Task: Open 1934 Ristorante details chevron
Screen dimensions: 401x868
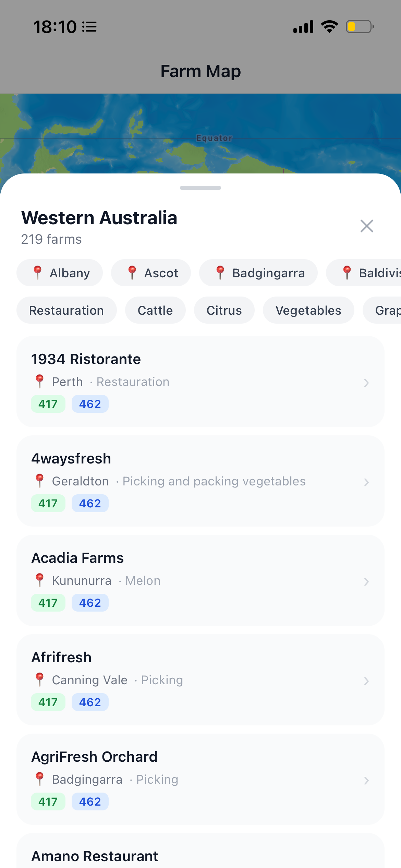Action: click(x=366, y=383)
